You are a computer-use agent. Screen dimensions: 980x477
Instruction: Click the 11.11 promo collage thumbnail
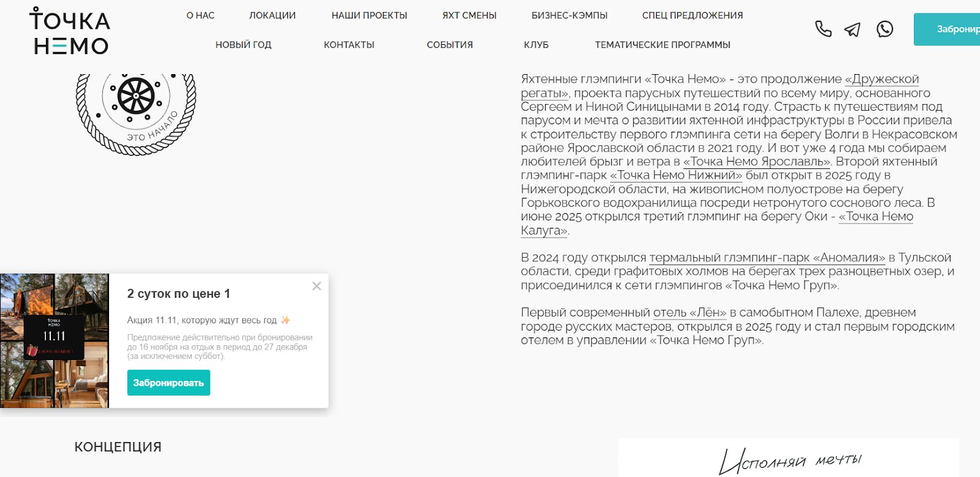[55, 341]
